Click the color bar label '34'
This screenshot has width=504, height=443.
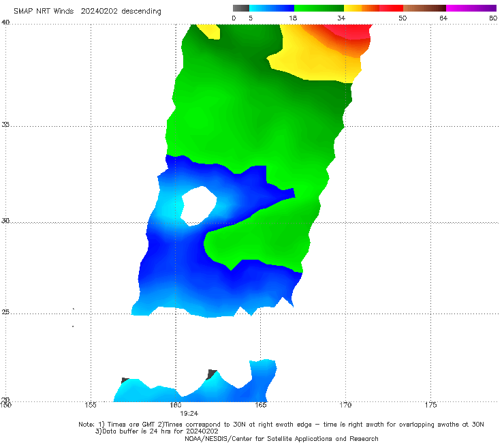341,18
